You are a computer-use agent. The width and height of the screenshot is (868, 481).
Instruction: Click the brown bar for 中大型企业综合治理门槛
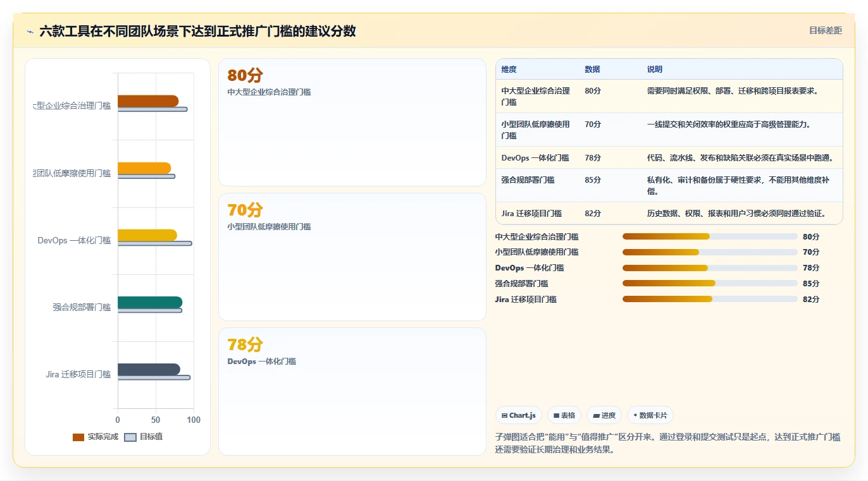tap(148, 101)
